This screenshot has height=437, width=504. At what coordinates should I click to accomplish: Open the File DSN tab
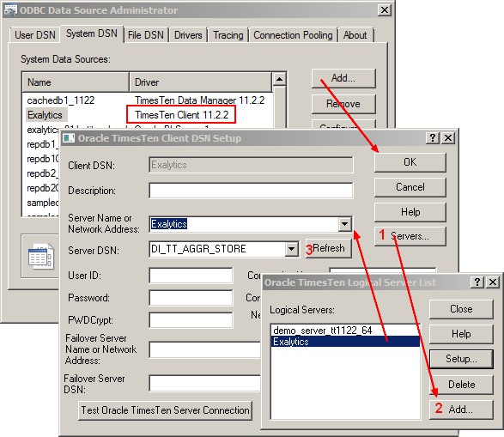(x=146, y=35)
